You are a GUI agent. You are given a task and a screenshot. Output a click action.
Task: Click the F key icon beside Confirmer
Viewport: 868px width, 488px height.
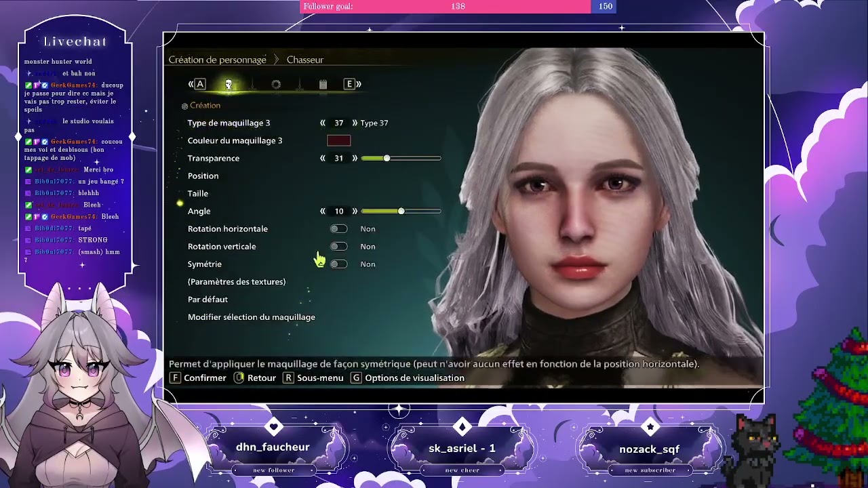pyautogui.click(x=175, y=378)
